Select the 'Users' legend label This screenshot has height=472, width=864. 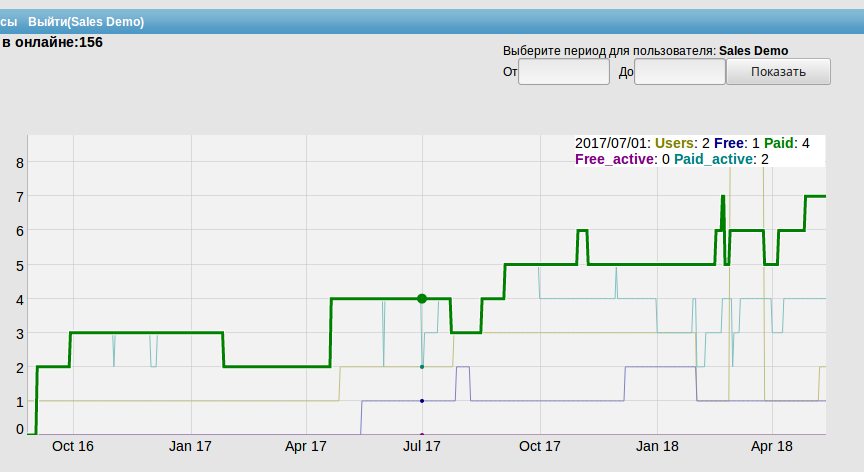tap(674, 144)
